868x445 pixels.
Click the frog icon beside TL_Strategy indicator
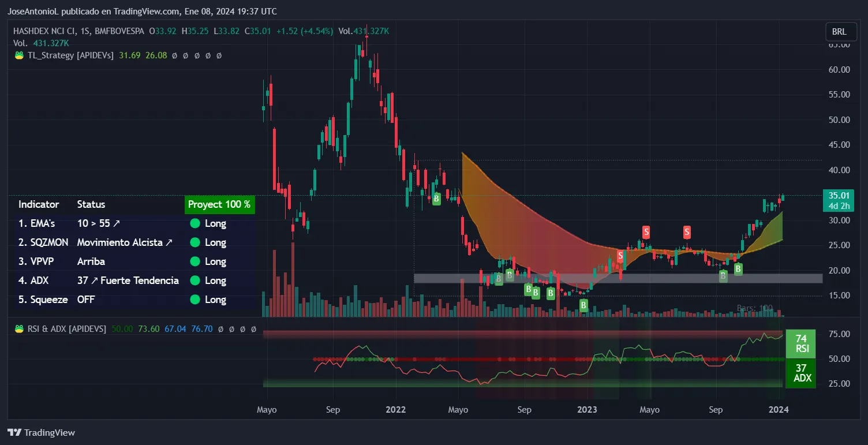(18, 55)
